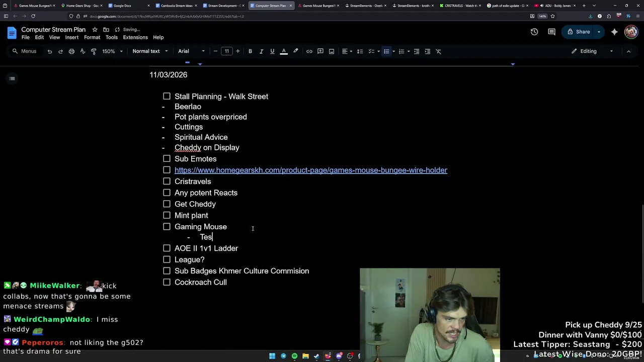Reload the browser page

click(x=33, y=16)
